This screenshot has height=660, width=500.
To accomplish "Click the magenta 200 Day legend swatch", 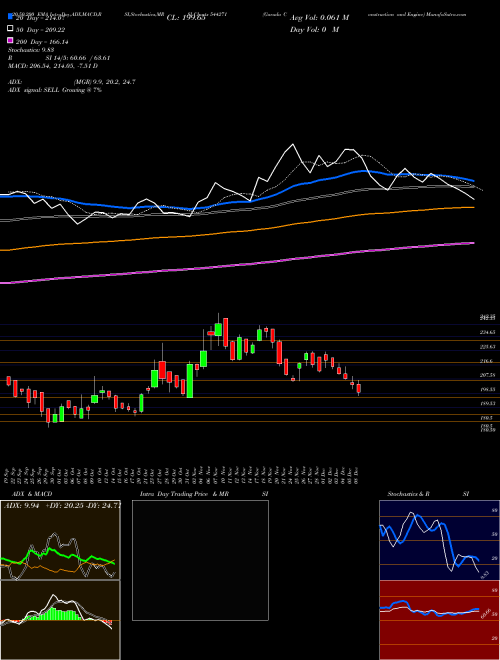I will click(10, 41).
